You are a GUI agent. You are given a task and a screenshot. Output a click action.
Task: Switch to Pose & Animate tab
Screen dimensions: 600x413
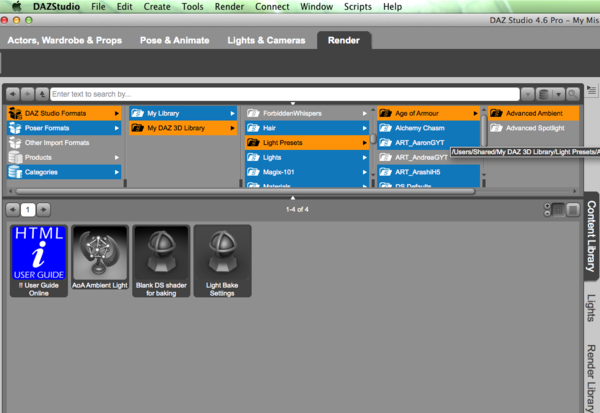coord(174,40)
